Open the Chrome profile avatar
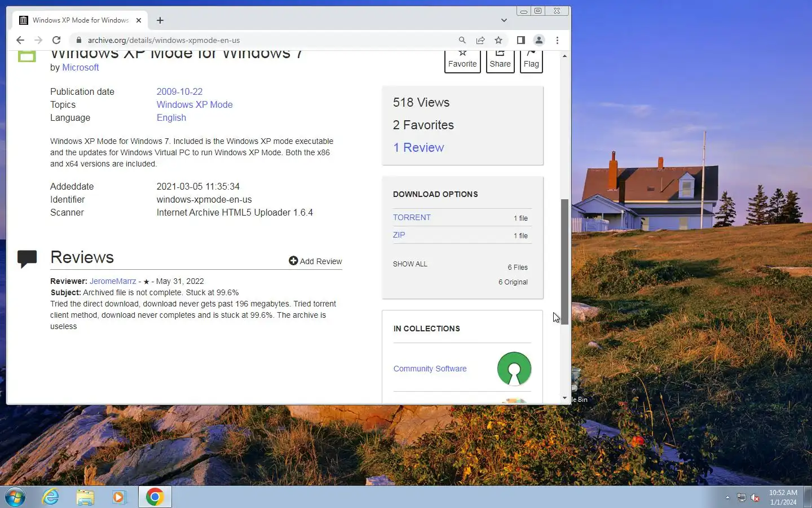The width and height of the screenshot is (812, 508). point(539,40)
